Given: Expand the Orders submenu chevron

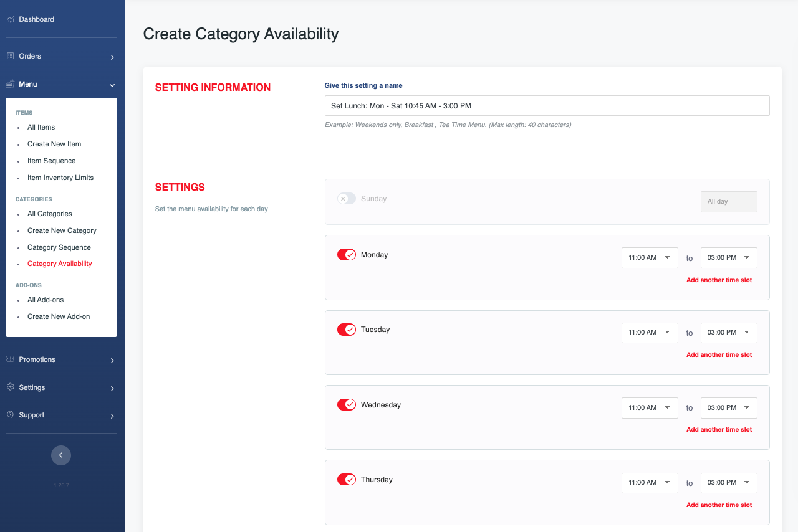Looking at the screenshot, I should [x=112, y=57].
